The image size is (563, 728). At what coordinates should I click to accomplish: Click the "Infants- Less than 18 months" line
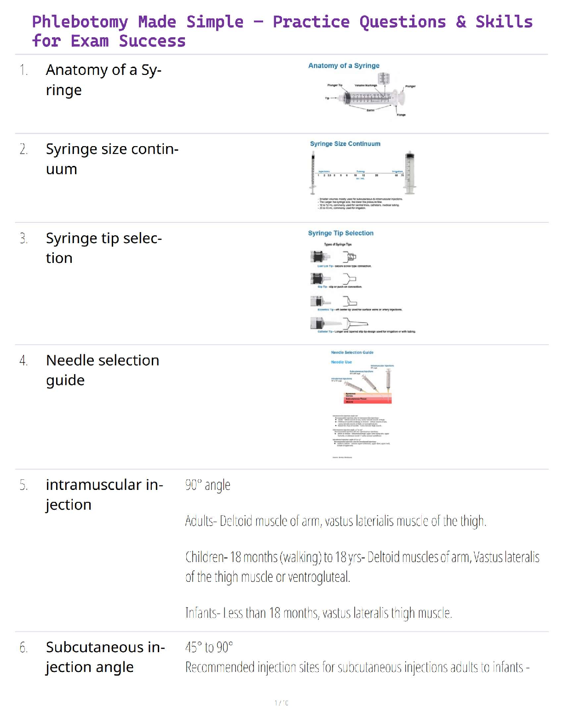[318, 613]
